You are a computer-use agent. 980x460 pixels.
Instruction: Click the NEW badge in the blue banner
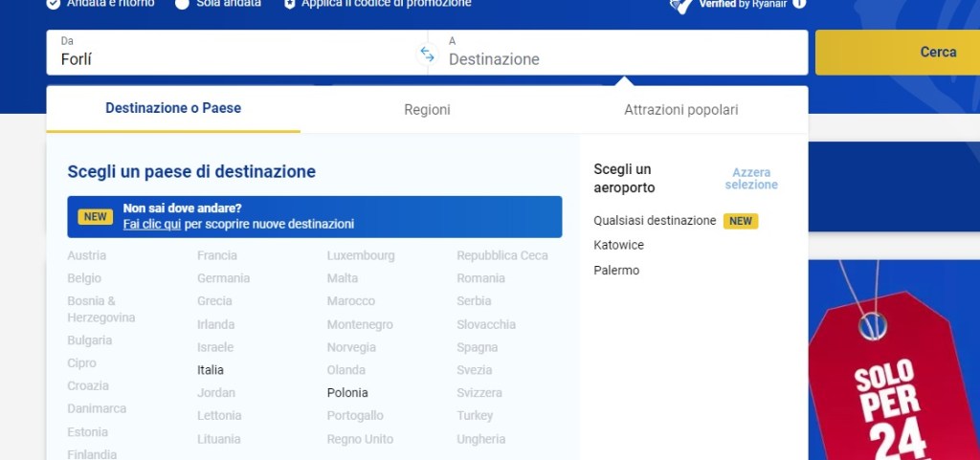[95, 216]
